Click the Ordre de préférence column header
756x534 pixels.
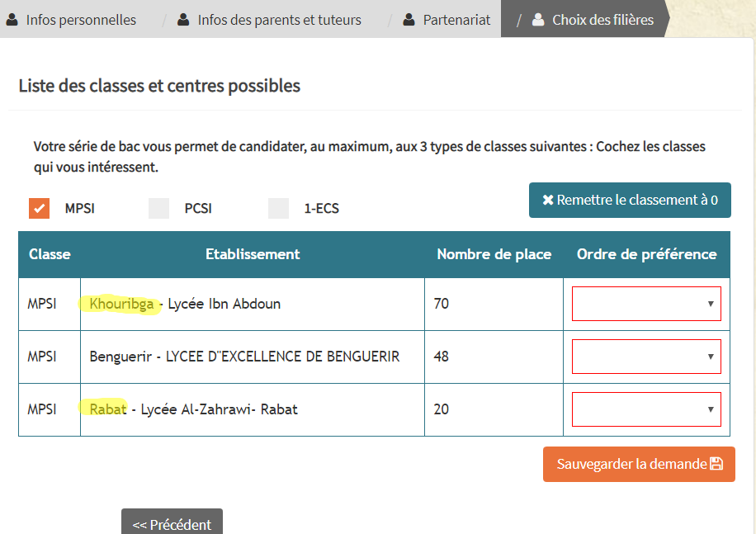646,254
